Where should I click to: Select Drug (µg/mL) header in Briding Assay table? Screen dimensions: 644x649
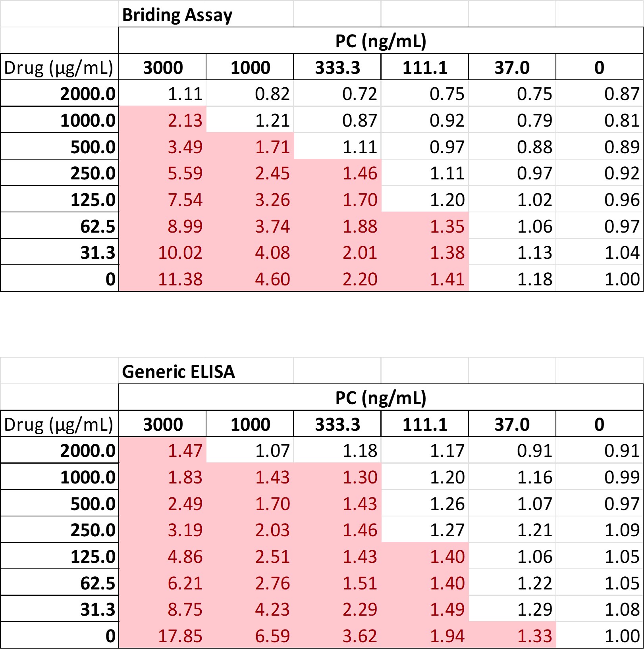pos(59,67)
